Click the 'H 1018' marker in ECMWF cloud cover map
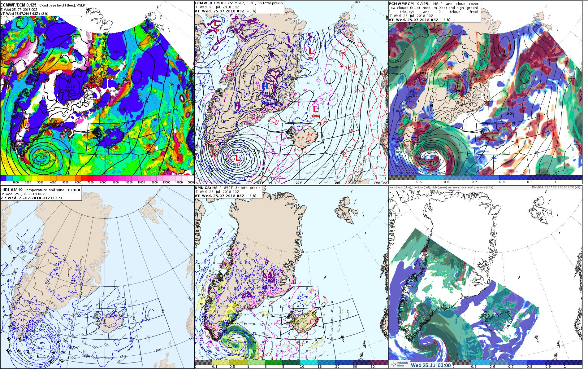 tap(459, 88)
